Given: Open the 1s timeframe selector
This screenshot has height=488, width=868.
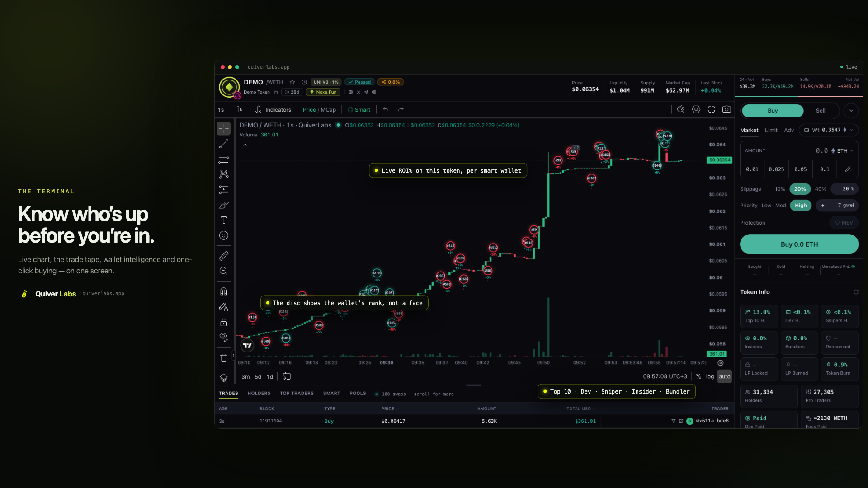Looking at the screenshot, I should click(221, 110).
